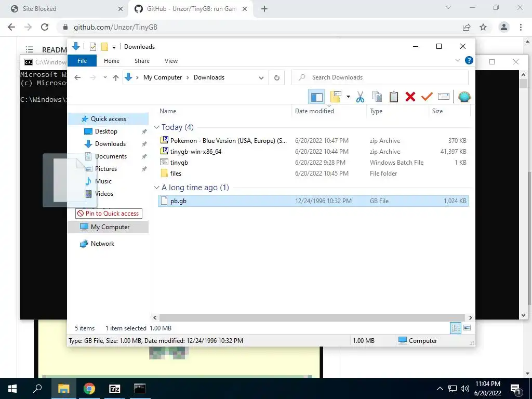Click the Rename icon in toolbar
The height and width of the screenshot is (399, 532).
(444, 97)
